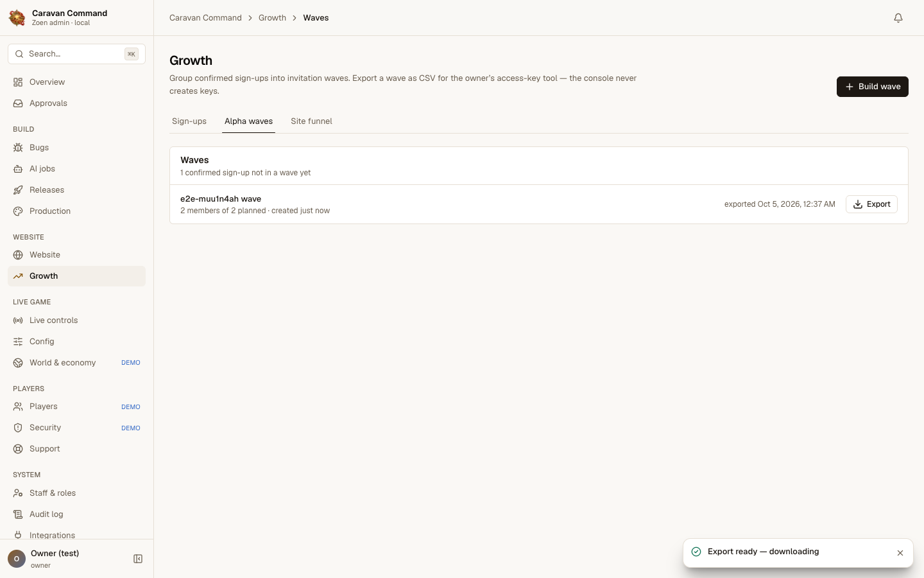Dismiss the Export ready toast

tap(900, 553)
